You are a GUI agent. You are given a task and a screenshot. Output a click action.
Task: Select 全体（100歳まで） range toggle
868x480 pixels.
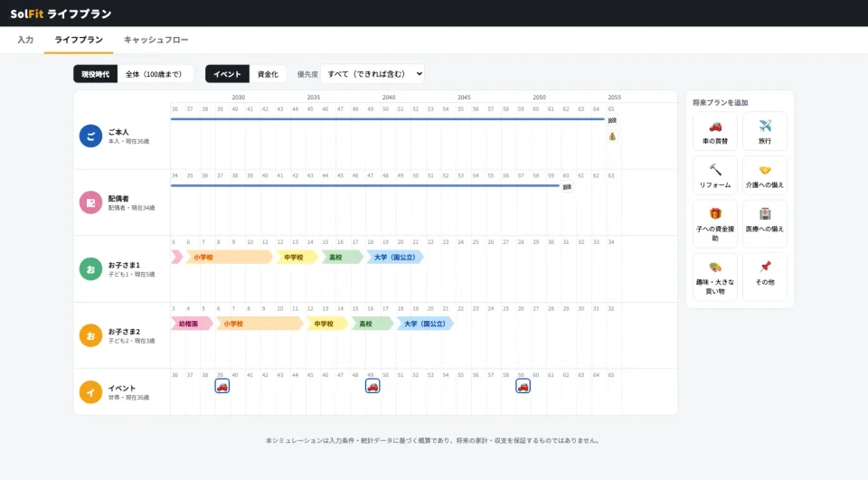tap(155, 73)
